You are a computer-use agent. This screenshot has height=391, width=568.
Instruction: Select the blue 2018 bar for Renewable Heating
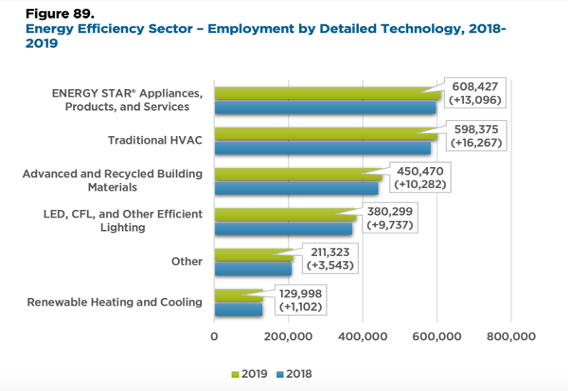[238, 309]
